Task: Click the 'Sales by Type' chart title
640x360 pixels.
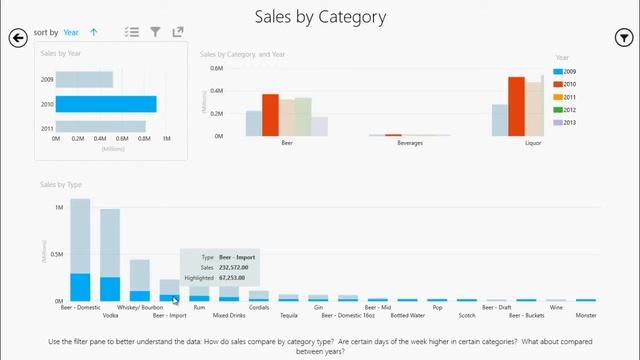Action: (61, 184)
